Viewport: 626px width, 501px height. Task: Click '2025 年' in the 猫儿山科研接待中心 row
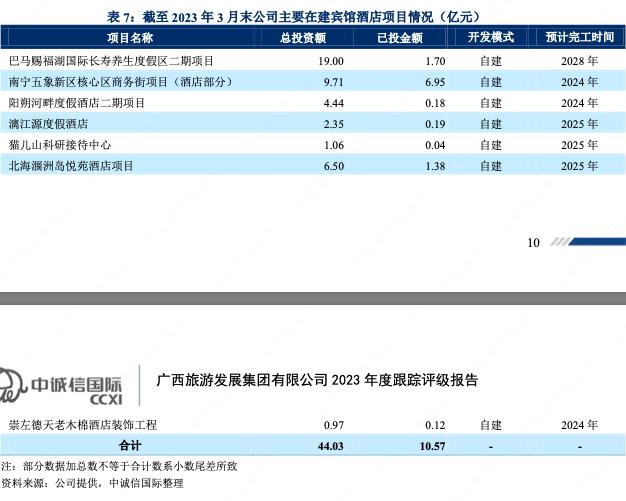pyautogui.click(x=580, y=145)
